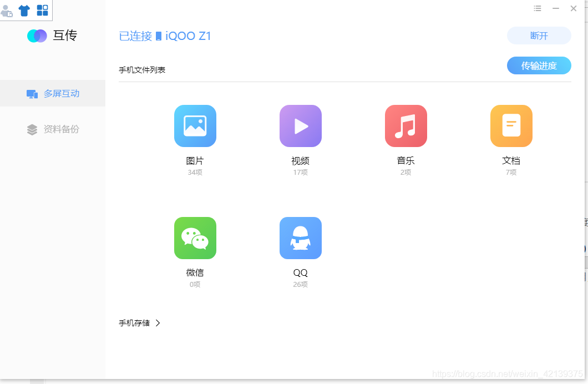The height and width of the screenshot is (384, 588).
Task: Open the 手机存储 phone storage link
Action: (134, 323)
